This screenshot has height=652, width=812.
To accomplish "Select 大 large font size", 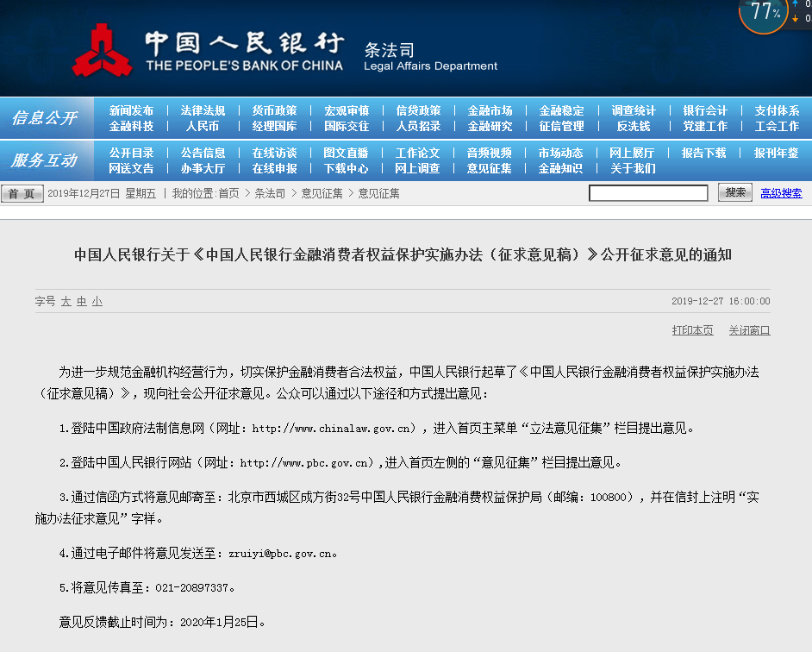I will click(66, 301).
